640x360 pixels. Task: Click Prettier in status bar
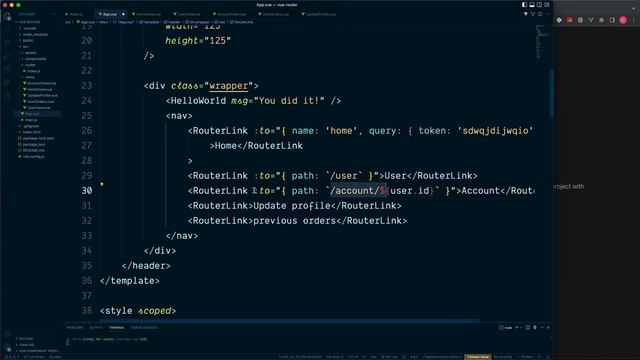tap(524, 357)
